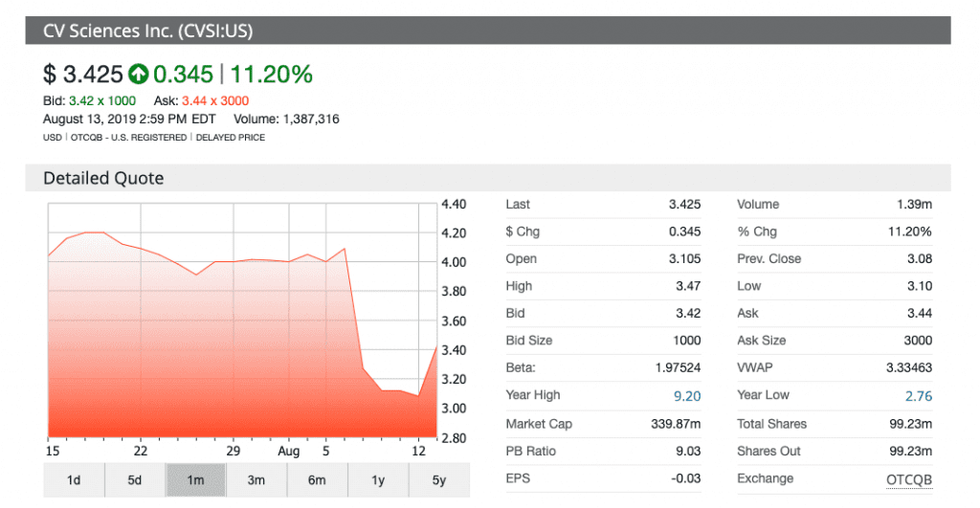
Task: Click the sharp price drop on the chart
Action: pos(354,310)
